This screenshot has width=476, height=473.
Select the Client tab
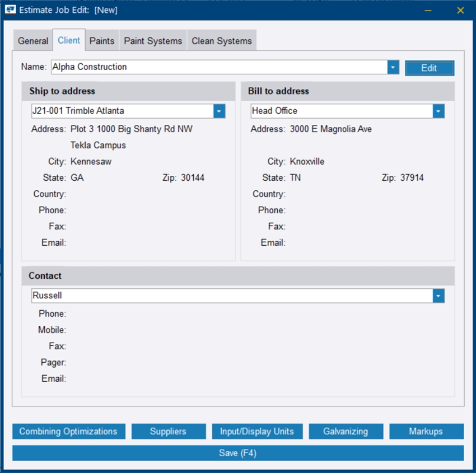(69, 41)
